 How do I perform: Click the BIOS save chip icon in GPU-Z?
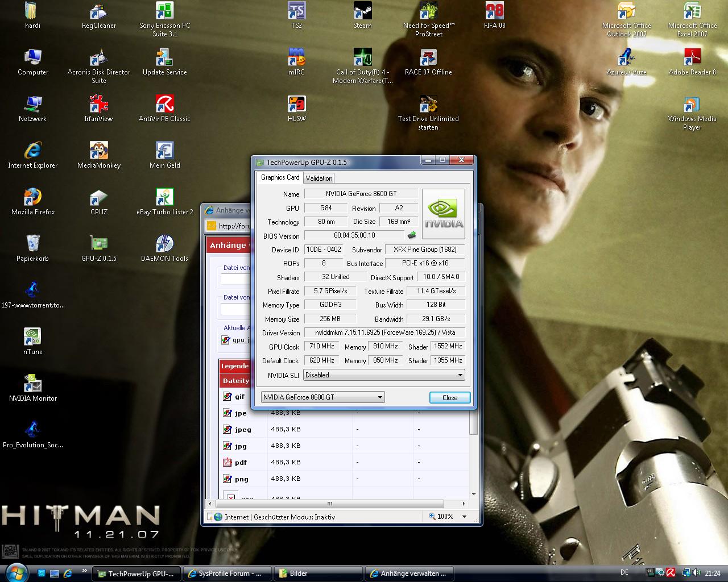412,235
